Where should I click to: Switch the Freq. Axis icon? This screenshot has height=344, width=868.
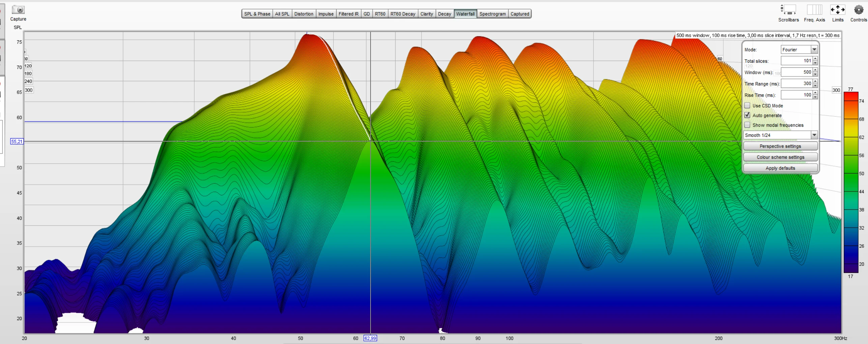pyautogui.click(x=814, y=9)
